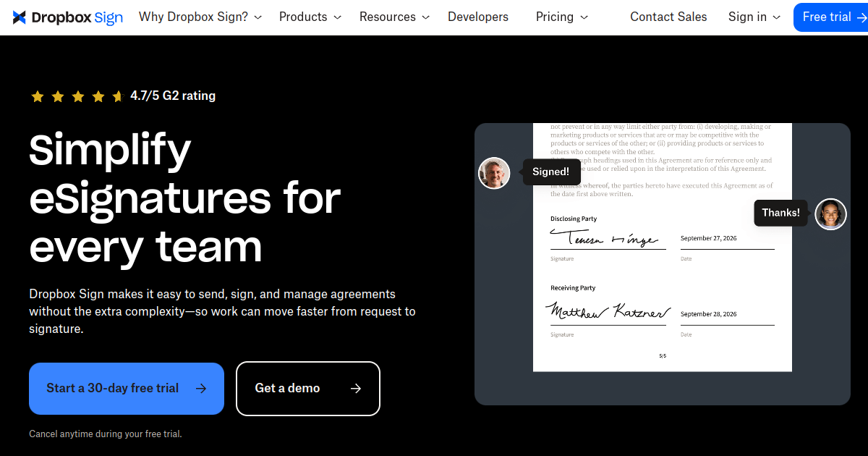The width and height of the screenshot is (868, 456).
Task: Click the Simplify eSignatures headline
Action: click(185, 199)
